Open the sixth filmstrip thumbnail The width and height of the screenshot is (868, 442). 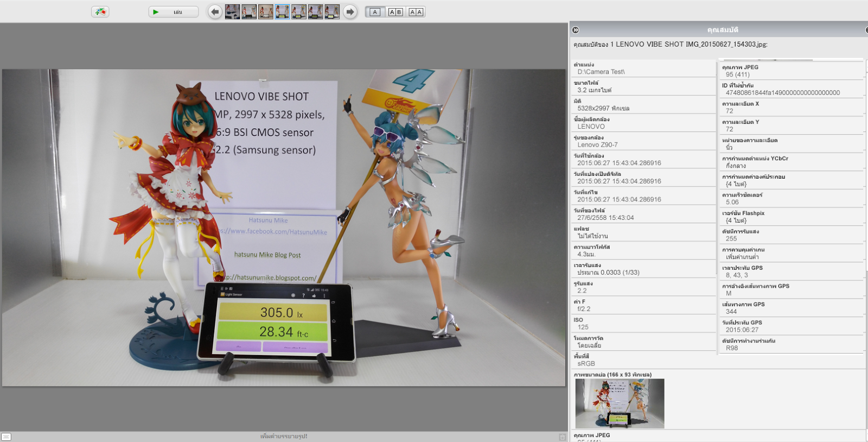[x=315, y=12]
